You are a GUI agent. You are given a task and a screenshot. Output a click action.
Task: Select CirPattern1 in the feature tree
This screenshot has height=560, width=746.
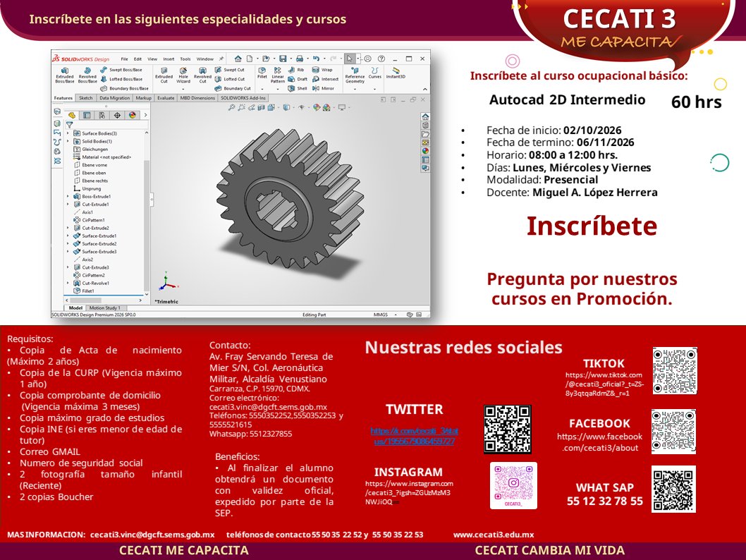(x=90, y=220)
